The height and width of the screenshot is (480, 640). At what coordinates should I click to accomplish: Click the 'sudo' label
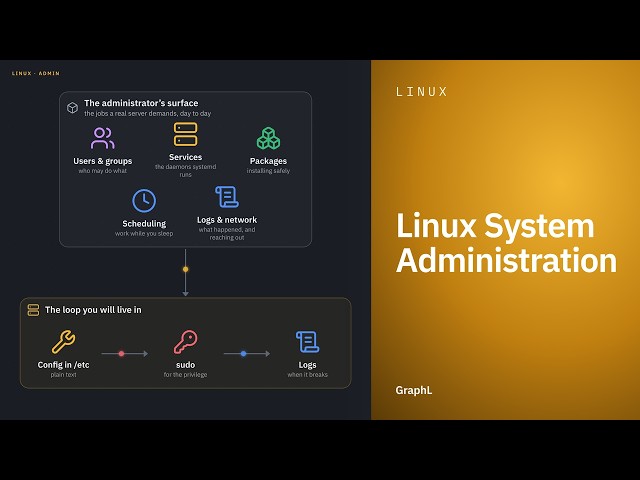point(185,365)
